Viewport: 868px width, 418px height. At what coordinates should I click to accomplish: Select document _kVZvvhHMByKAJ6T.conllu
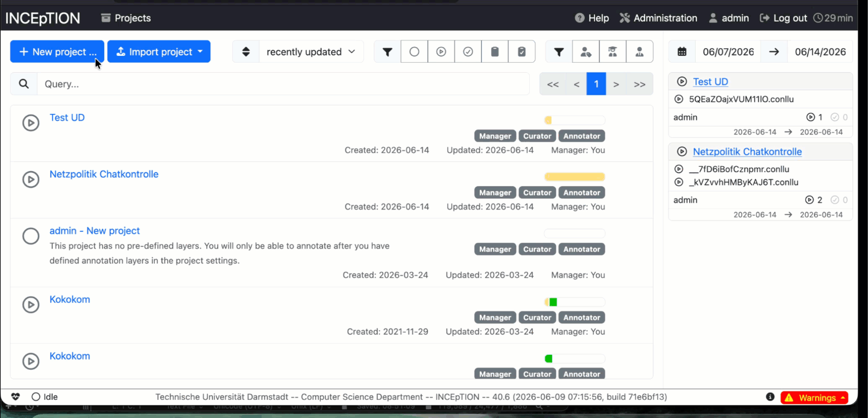(x=744, y=182)
